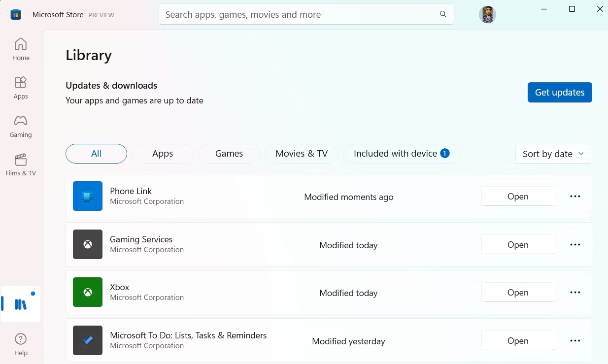
Task: Go to Apps in sidebar
Action: pos(21,88)
